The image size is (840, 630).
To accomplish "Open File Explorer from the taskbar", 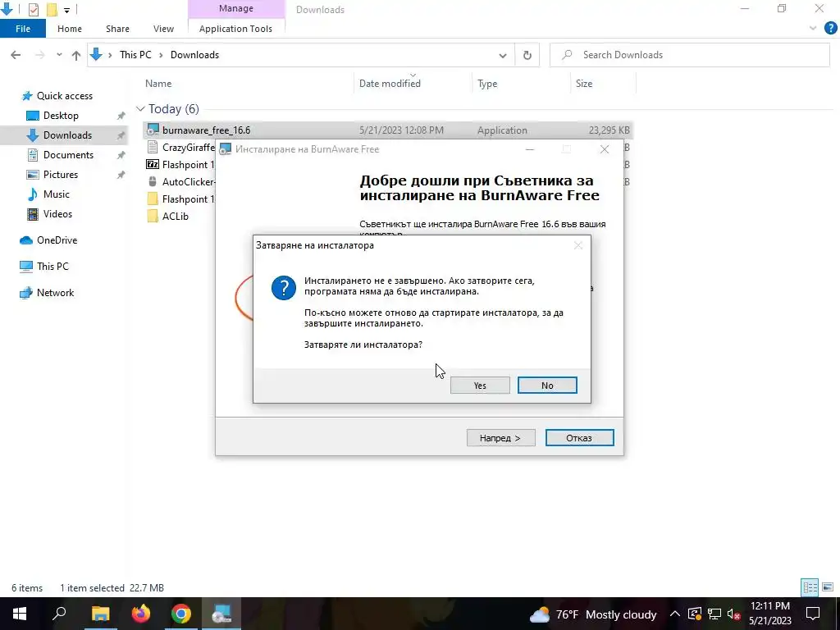I will (x=100, y=614).
